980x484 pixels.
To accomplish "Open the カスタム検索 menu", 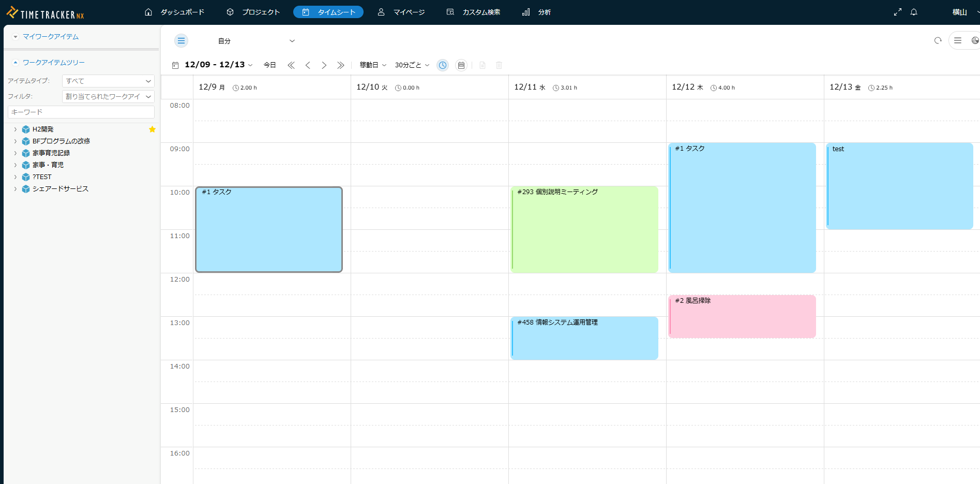I will (x=473, y=12).
